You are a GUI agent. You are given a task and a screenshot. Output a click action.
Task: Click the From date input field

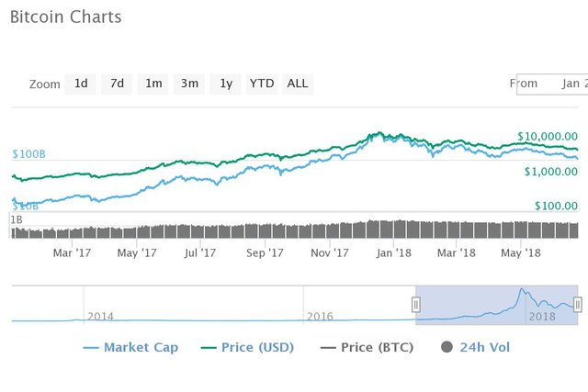[552, 84]
